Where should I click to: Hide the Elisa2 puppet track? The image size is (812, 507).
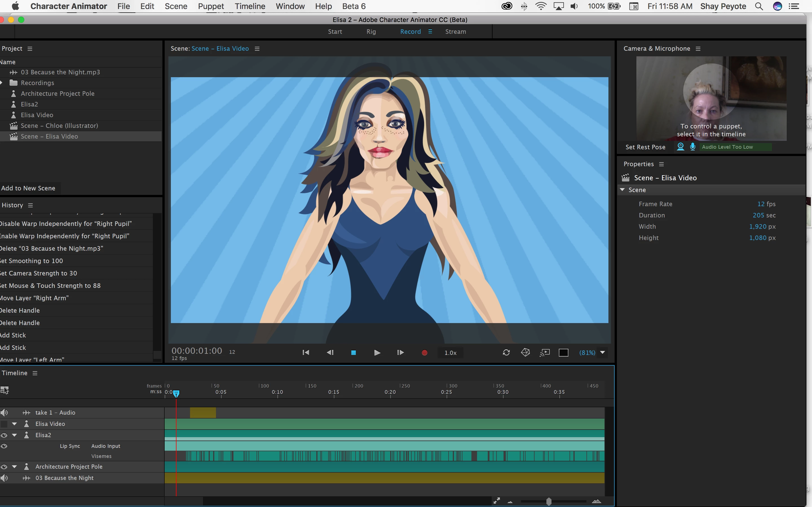pos(4,435)
